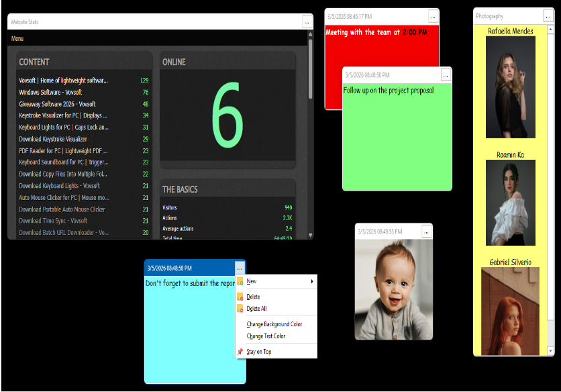Click the Rafaella Mendes name label
The width and height of the screenshot is (561, 392).
[511, 31]
